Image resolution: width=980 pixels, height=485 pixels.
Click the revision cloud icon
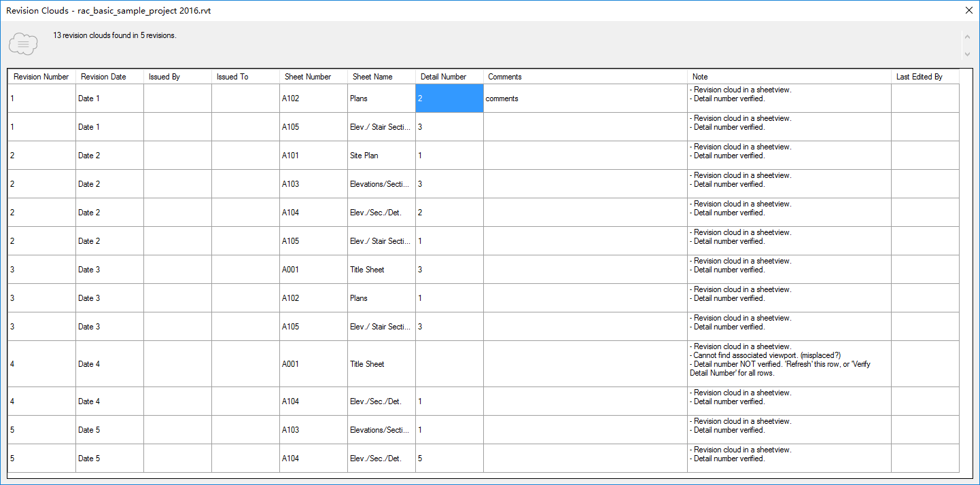(22, 43)
